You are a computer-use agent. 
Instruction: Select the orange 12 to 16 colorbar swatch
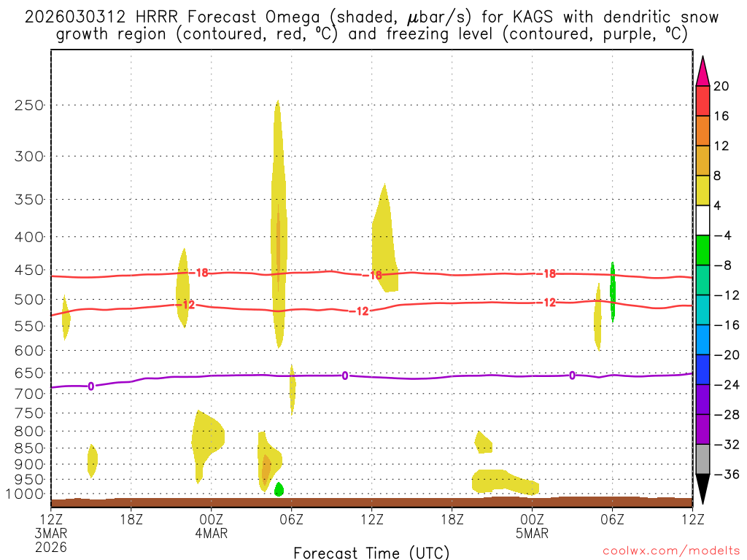[703, 131]
